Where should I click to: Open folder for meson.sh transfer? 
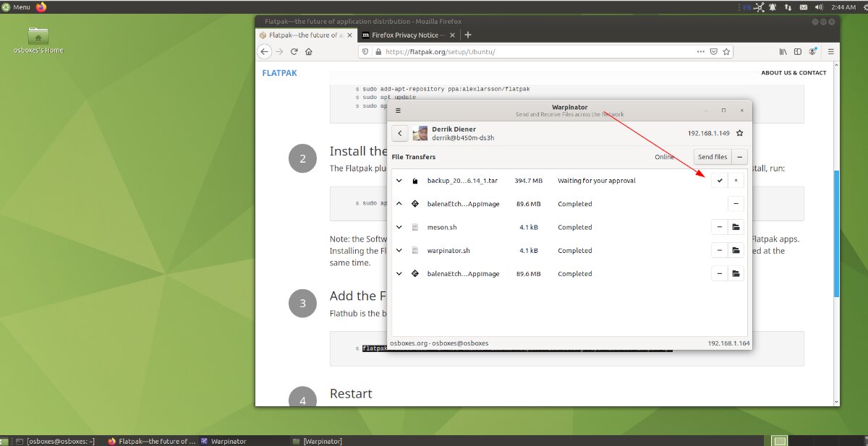(736, 227)
